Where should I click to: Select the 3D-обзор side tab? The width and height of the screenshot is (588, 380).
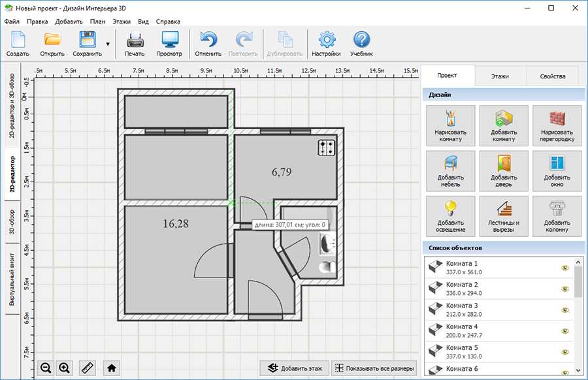(12, 222)
